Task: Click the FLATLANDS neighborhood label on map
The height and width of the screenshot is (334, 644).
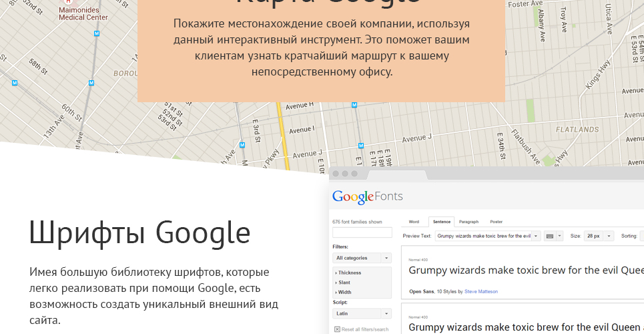Action: coord(577,130)
